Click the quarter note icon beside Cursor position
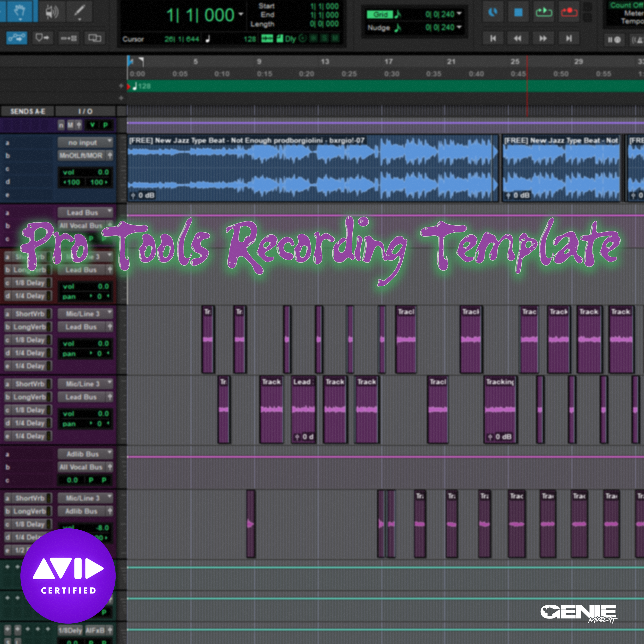This screenshot has width=644, height=644. point(208,39)
